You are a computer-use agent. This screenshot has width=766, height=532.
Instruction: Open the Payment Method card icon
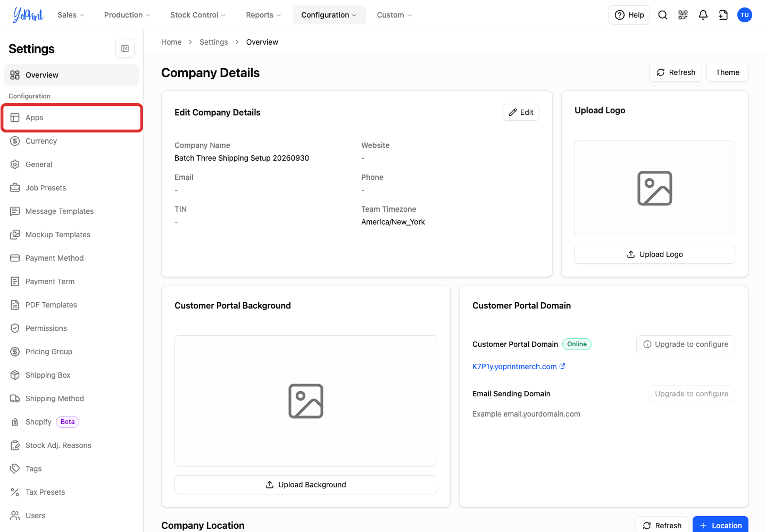tap(15, 258)
